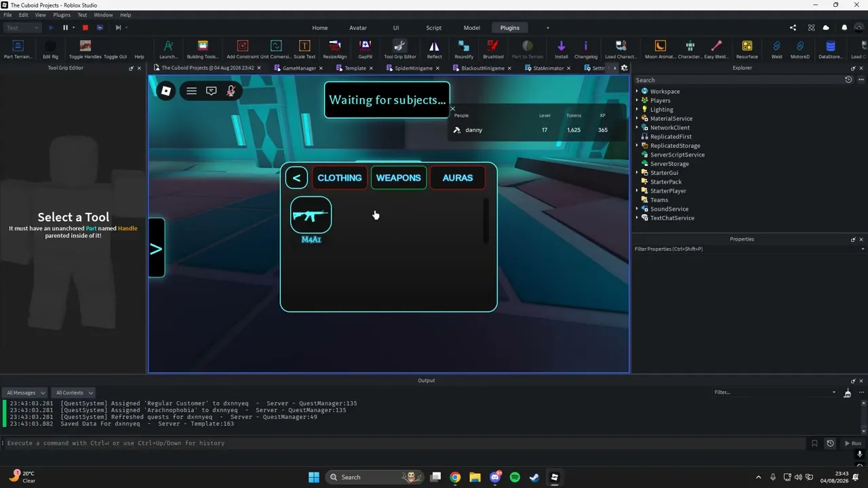Open the in-game hamburger menu

pyautogui.click(x=191, y=91)
